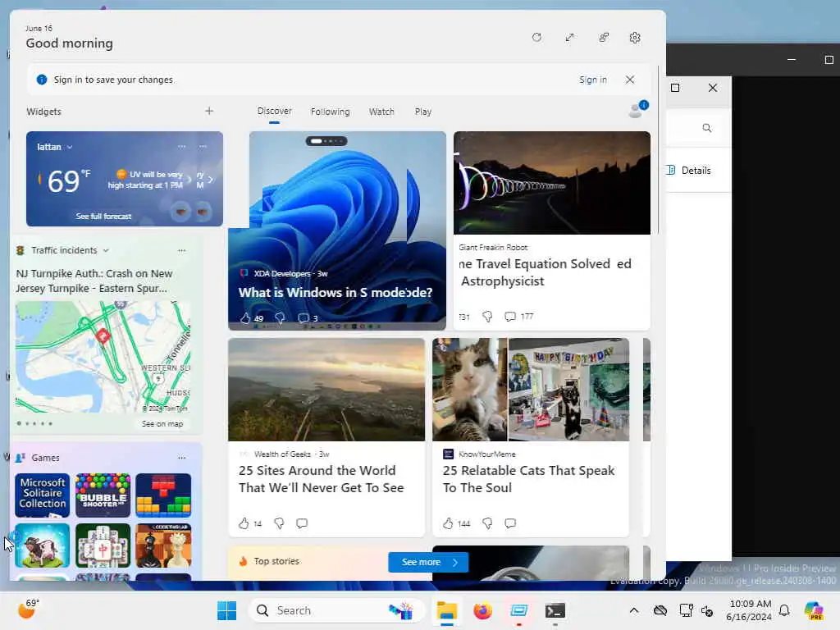Dismiss the sign-in banner
The width and height of the screenshot is (840, 630).
pyautogui.click(x=630, y=80)
